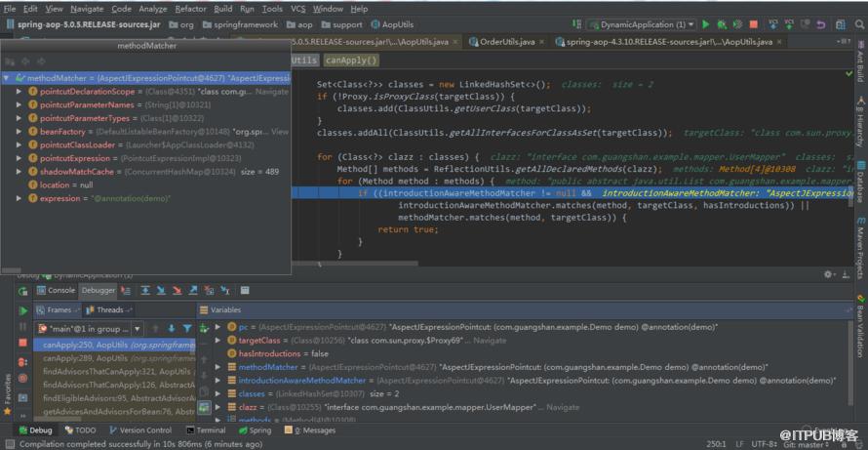The image size is (868, 450).
Task: Click Drop Frame debugger icon
Action: pyautogui.click(x=209, y=290)
